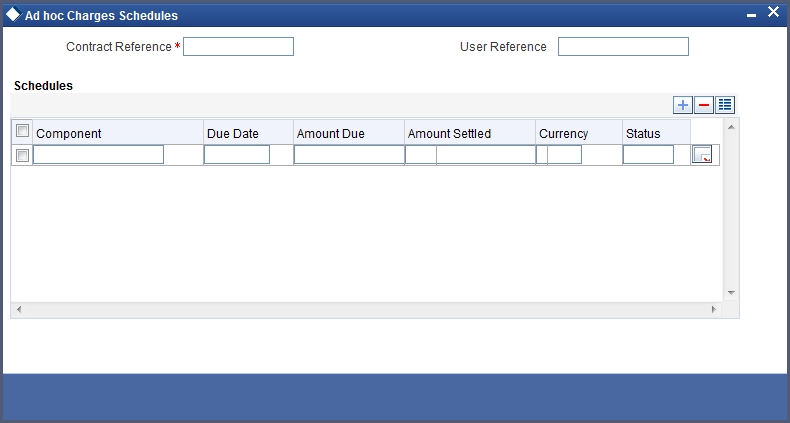This screenshot has width=790, height=423.
Task: Click the Due Date column header
Action: click(248, 133)
